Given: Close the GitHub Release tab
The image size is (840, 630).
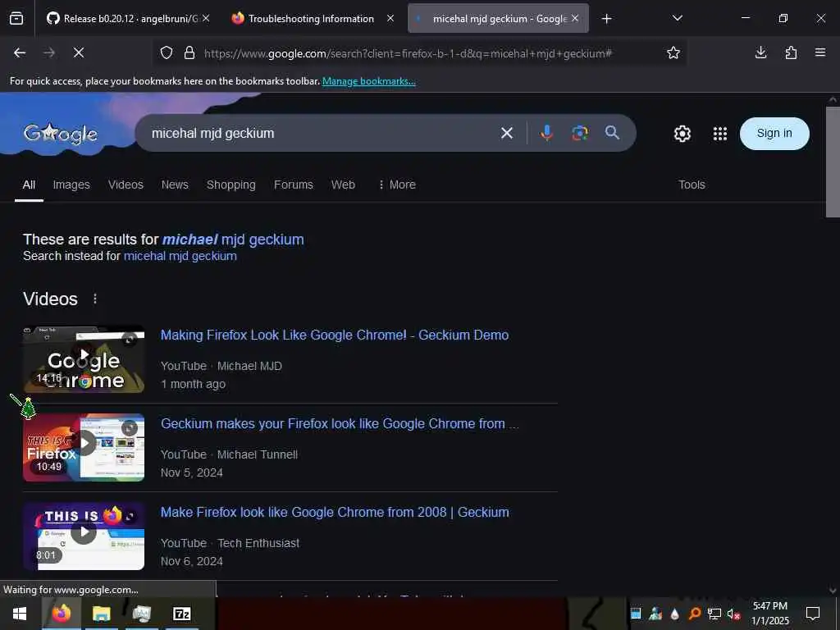Looking at the screenshot, I should click(x=206, y=18).
